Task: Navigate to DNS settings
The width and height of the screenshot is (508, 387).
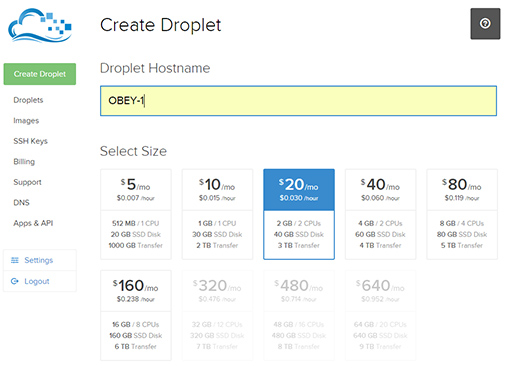Action: [21, 203]
